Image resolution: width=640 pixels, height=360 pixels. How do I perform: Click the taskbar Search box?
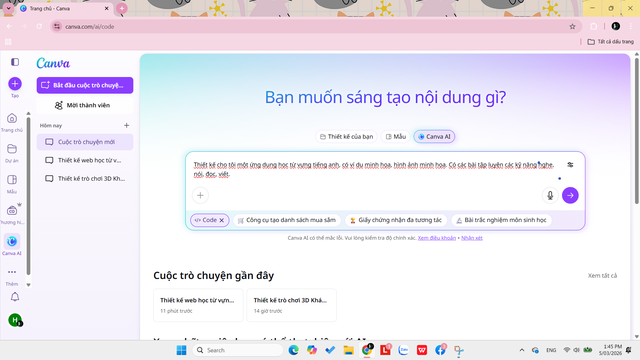238,350
